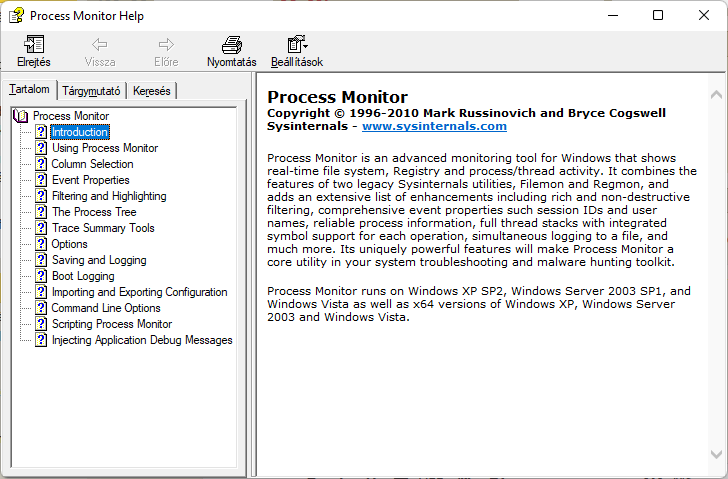
Task: Click the page icon beside Using Process Monitor
Action: (41, 148)
